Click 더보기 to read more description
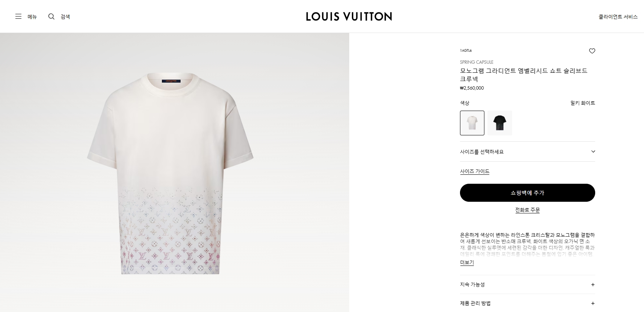This screenshot has height=312, width=644. point(467,262)
